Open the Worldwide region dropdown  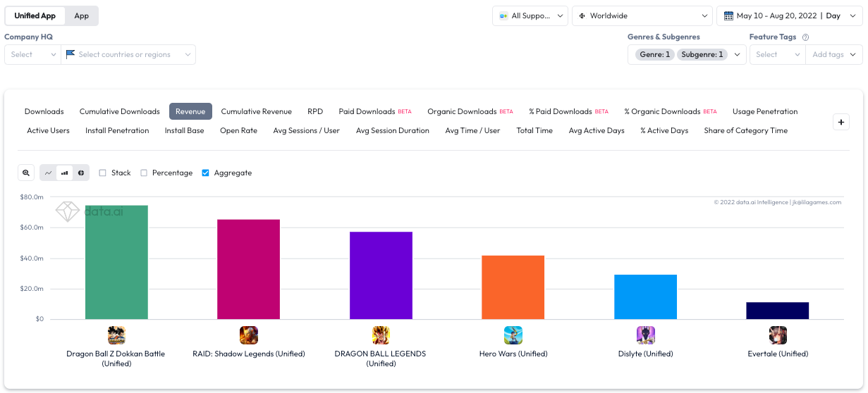642,15
